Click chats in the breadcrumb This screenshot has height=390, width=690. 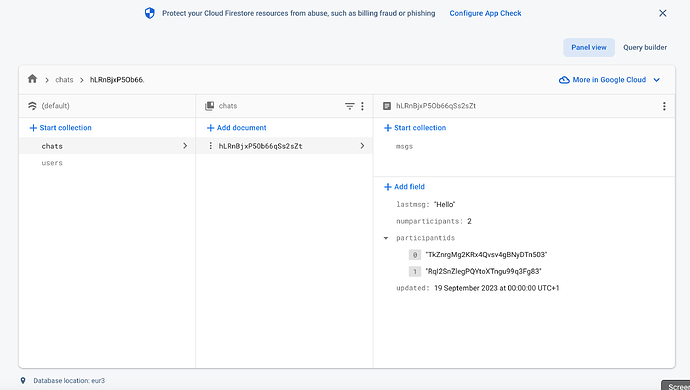click(64, 80)
